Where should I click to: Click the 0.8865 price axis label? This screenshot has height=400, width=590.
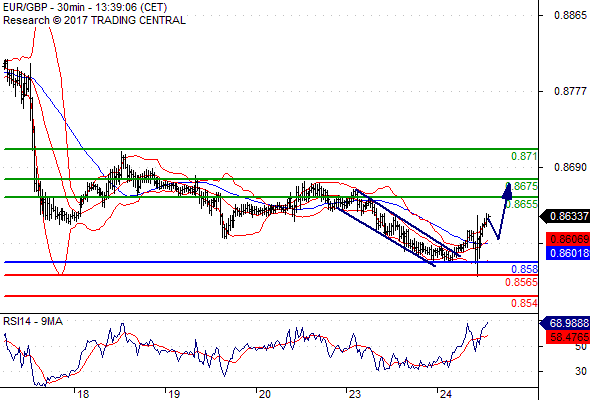click(570, 15)
